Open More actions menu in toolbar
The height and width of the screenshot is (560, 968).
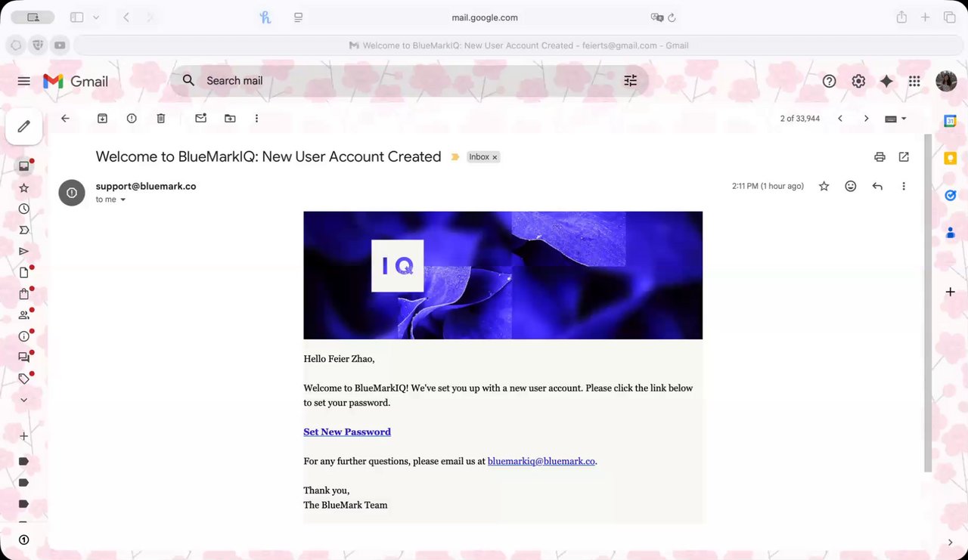pyautogui.click(x=256, y=119)
